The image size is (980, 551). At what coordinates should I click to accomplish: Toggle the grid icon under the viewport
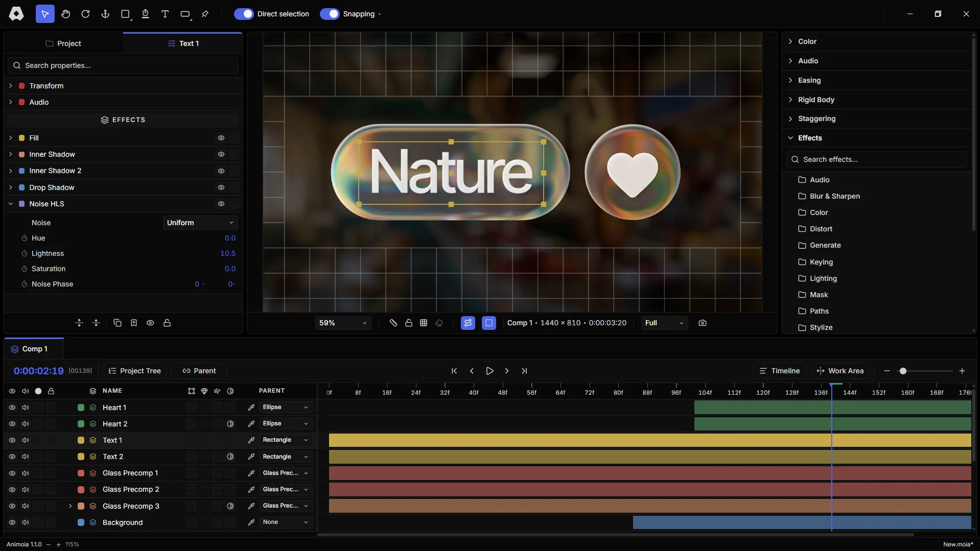pos(424,323)
